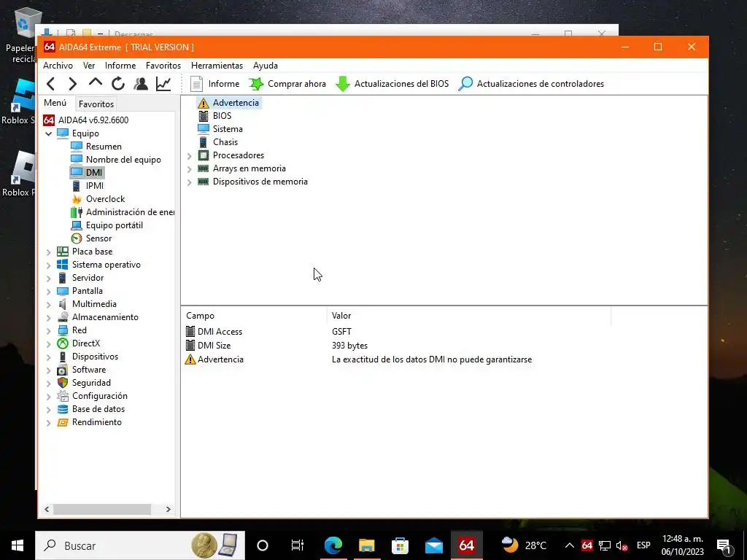Image resolution: width=747 pixels, height=560 pixels.
Task: Expand Dispositivos de memoria
Action: click(x=189, y=182)
